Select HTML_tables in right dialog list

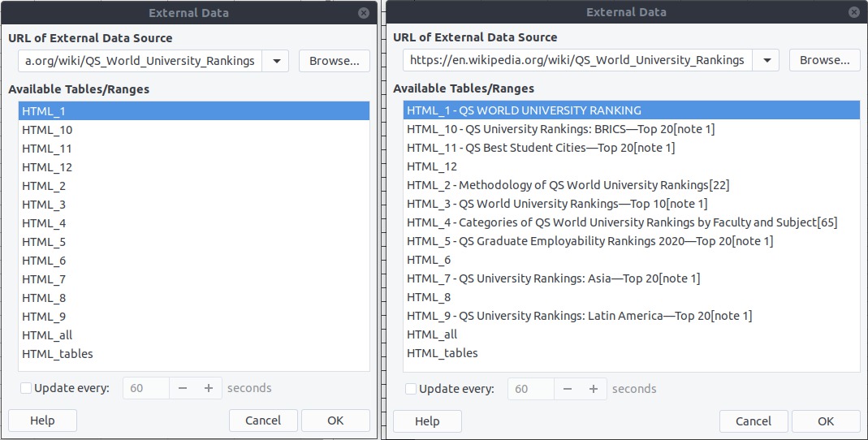(632, 353)
